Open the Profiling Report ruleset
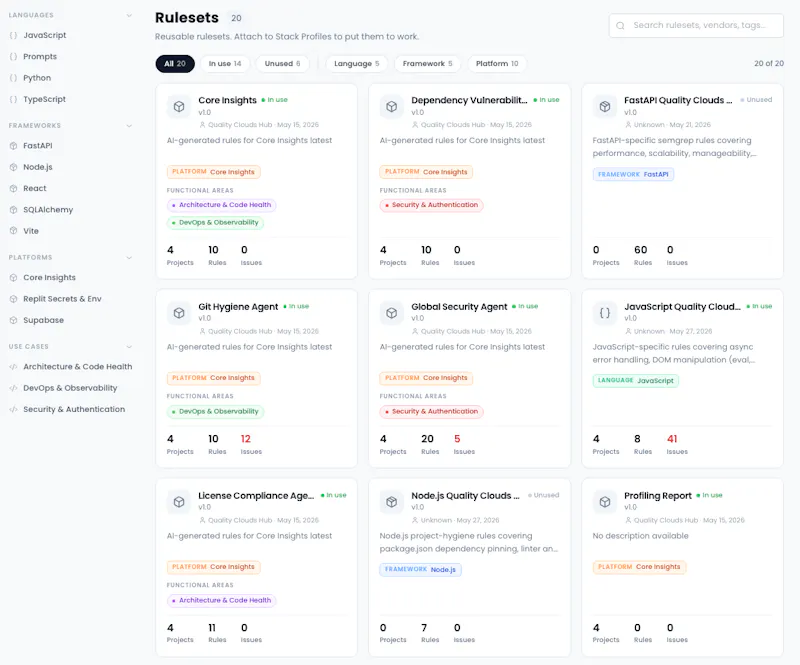800x665 pixels. [658, 496]
